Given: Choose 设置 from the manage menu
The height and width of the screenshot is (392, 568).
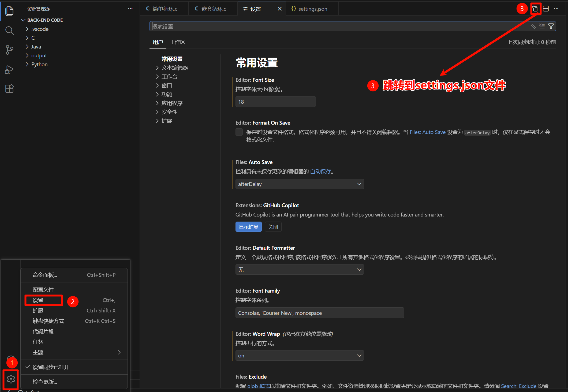Looking at the screenshot, I should 74,300.
